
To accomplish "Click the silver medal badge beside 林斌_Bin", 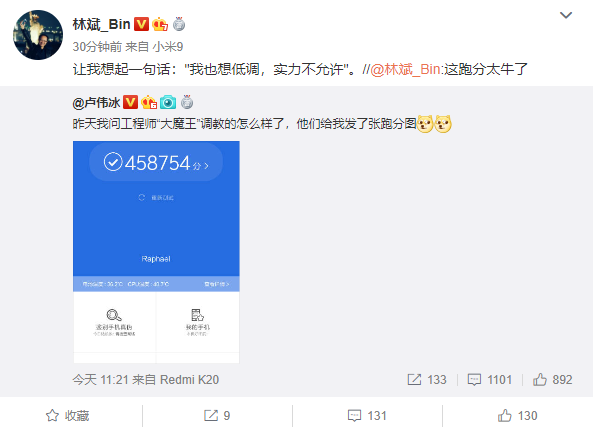I will 179,24.
